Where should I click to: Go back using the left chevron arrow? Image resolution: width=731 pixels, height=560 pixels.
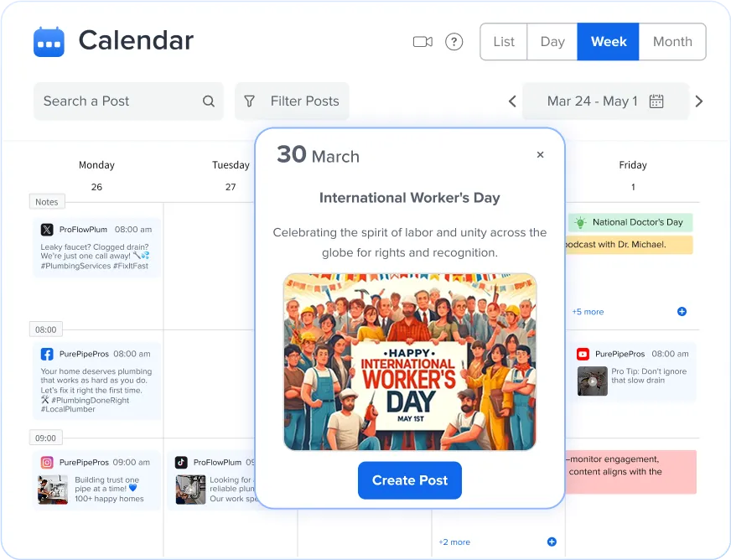pos(512,101)
